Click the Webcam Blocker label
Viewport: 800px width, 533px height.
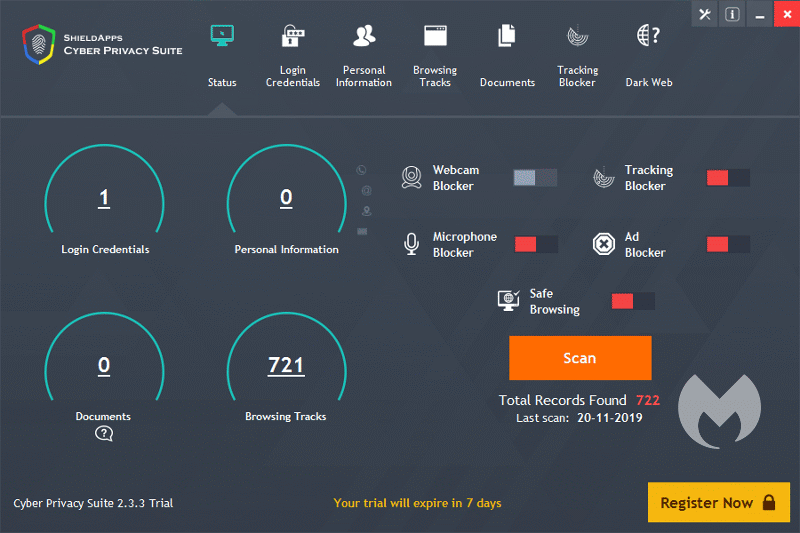point(456,177)
